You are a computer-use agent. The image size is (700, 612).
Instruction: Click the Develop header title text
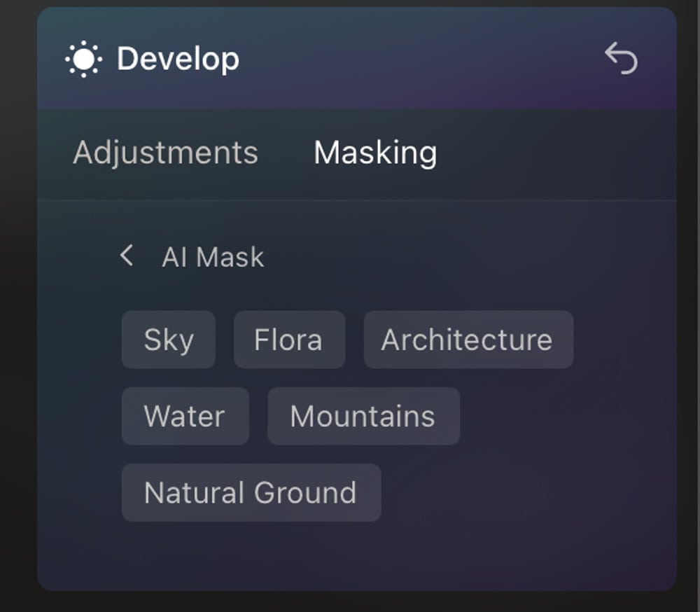click(178, 59)
